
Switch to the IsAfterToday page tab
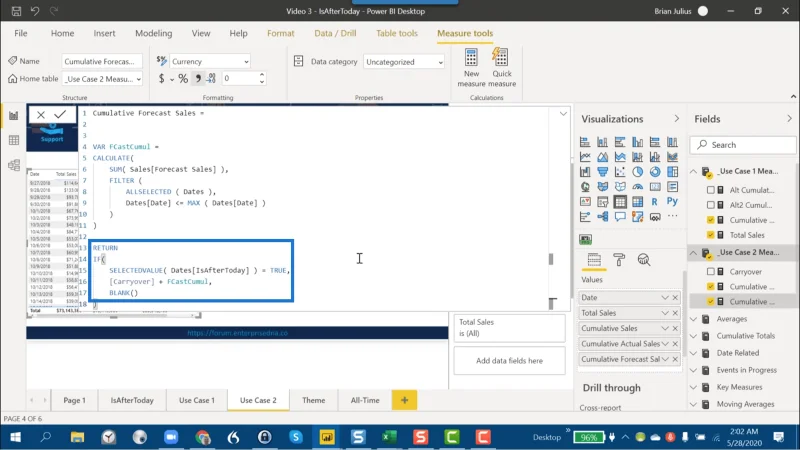[132, 400]
